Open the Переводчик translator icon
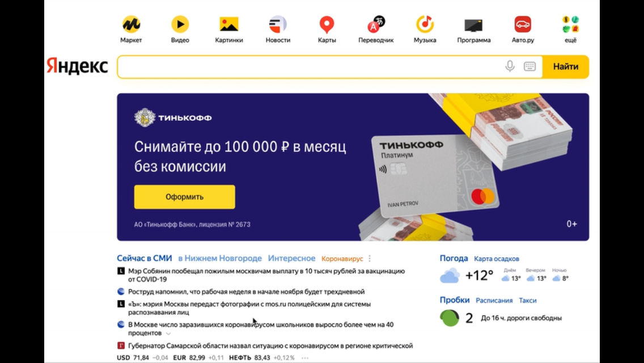The height and width of the screenshot is (363, 644). point(376,24)
